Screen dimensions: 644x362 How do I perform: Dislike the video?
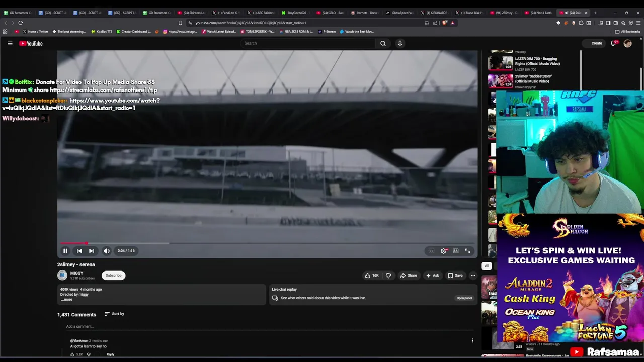[x=388, y=275]
